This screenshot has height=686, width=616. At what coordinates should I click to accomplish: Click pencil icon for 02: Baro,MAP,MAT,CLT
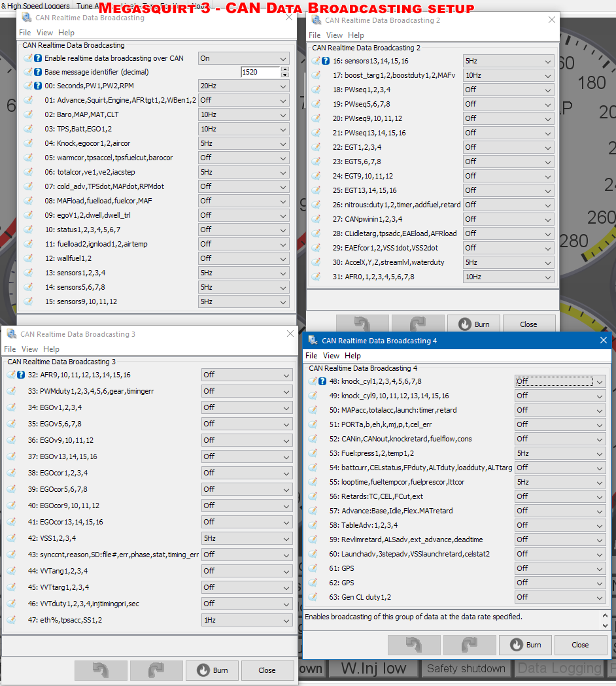(x=28, y=114)
